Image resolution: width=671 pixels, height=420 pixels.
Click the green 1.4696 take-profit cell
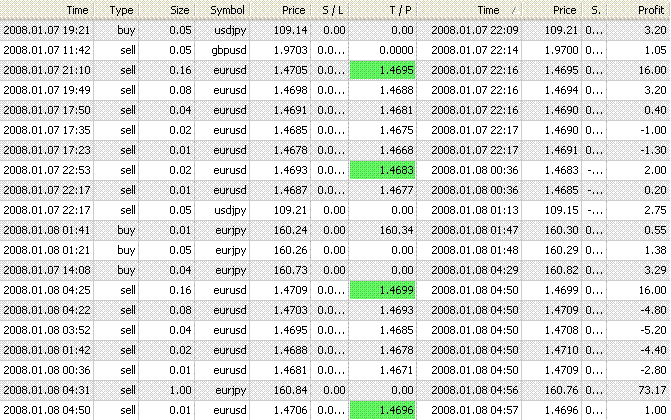pos(383,410)
